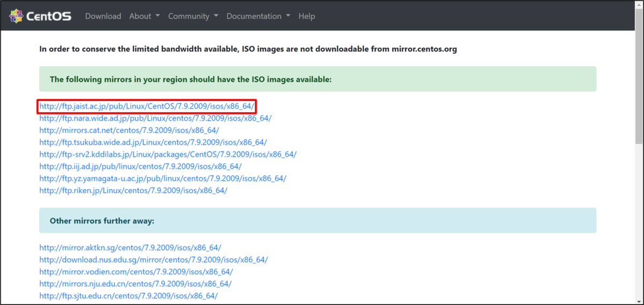Open the ftp.riken.jp mirror link
This screenshot has height=305, width=644.
(x=134, y=190)
